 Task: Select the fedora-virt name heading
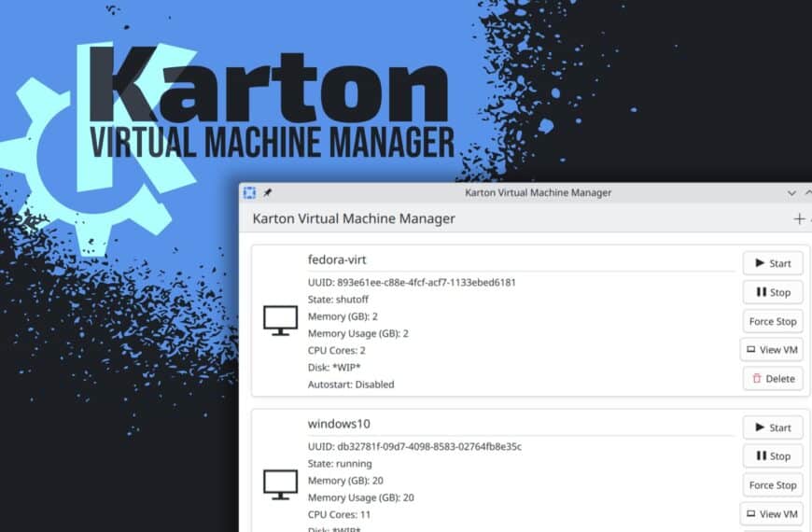point(337,259)
